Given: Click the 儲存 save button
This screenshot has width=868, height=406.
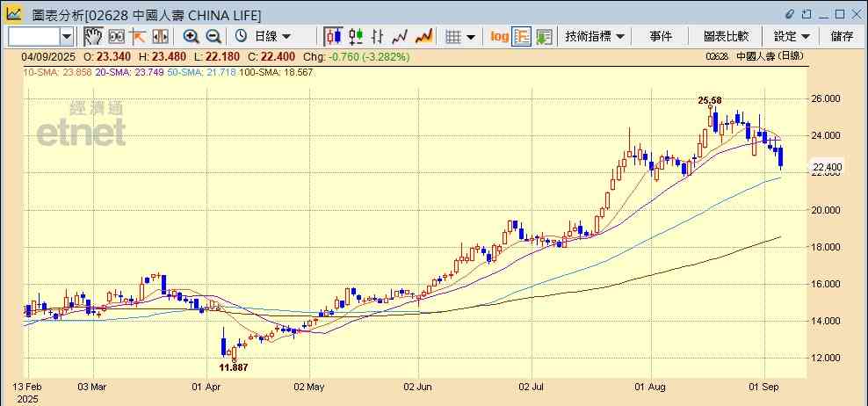Looking at the screenshot, I should (x=842, y=37).
